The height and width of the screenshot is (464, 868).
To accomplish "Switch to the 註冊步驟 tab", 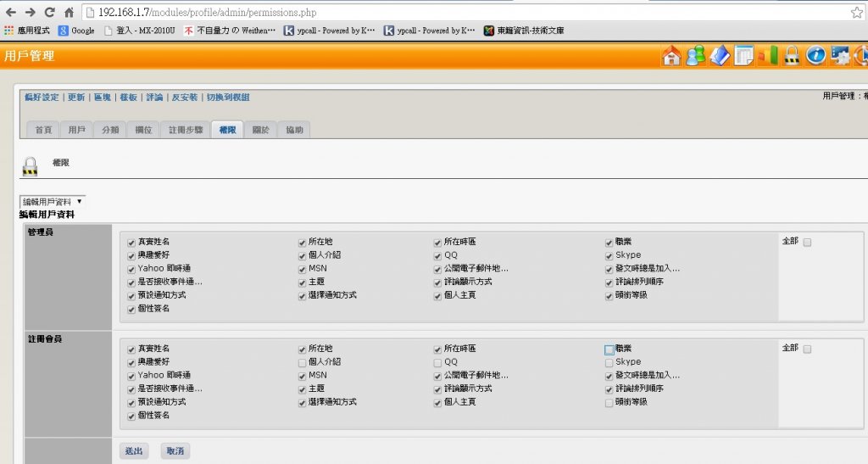I will point(185,130).
